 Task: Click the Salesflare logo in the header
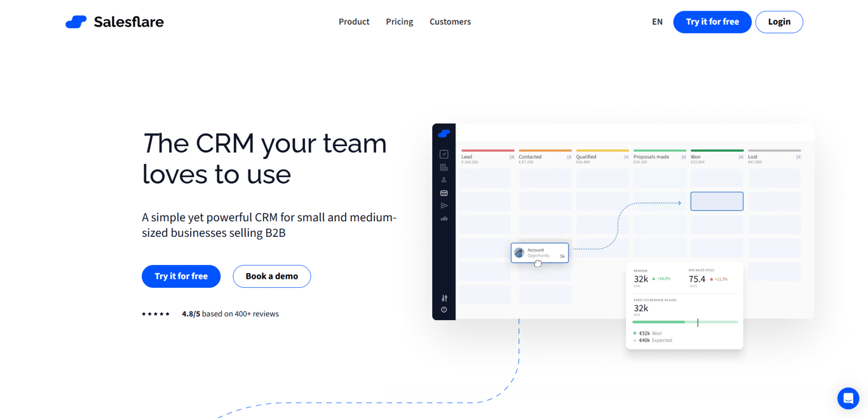coord(114,22)
